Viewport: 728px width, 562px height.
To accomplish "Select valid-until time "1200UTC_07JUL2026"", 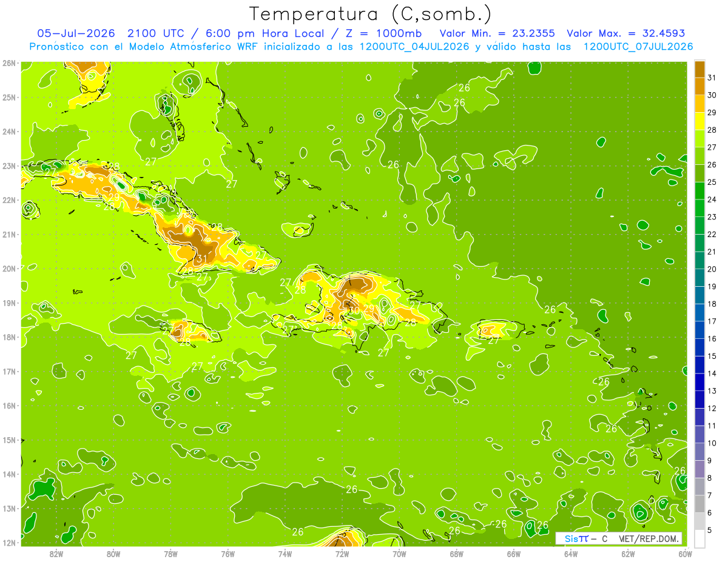I will point(638,47).
